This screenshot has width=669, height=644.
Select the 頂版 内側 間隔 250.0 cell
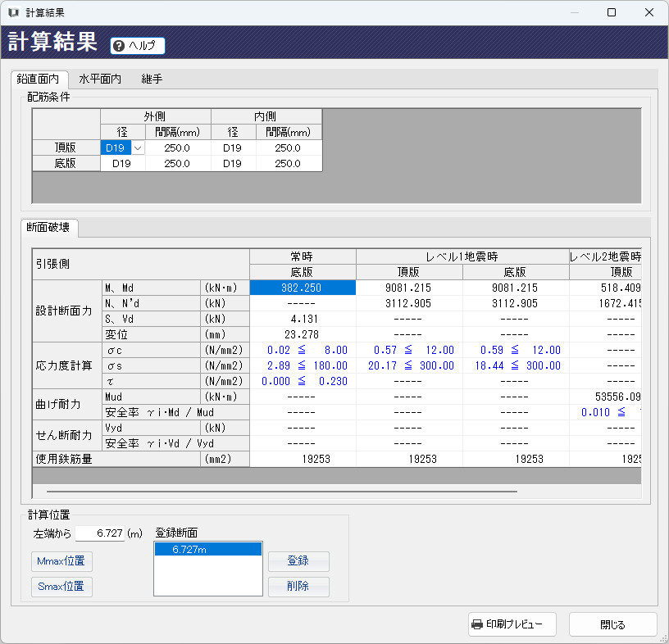click(x=288, y=148)
